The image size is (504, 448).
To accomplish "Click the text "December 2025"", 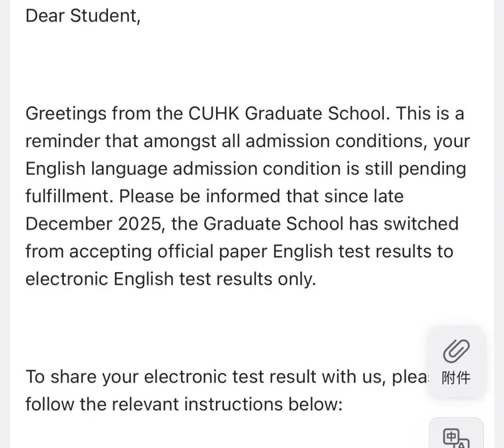I will (93, 224).
